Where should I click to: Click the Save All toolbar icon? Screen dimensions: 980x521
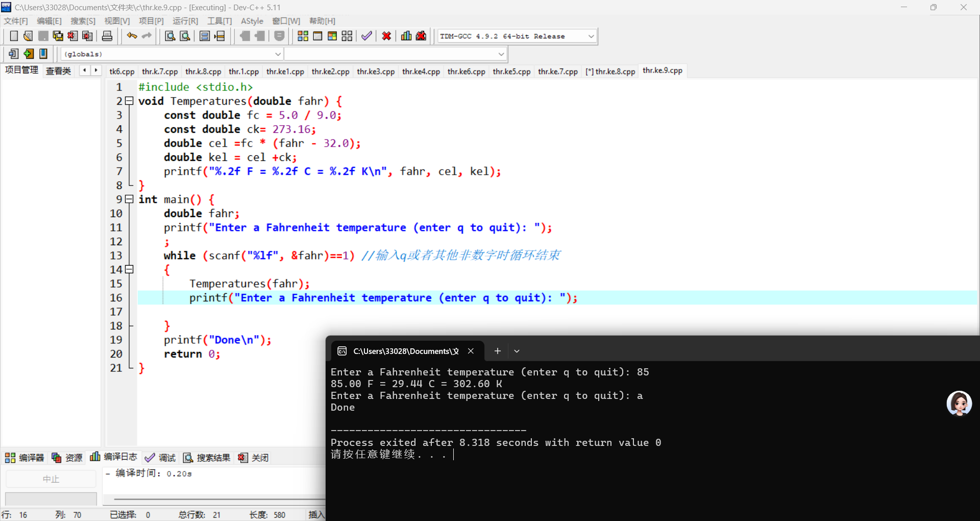58,36
